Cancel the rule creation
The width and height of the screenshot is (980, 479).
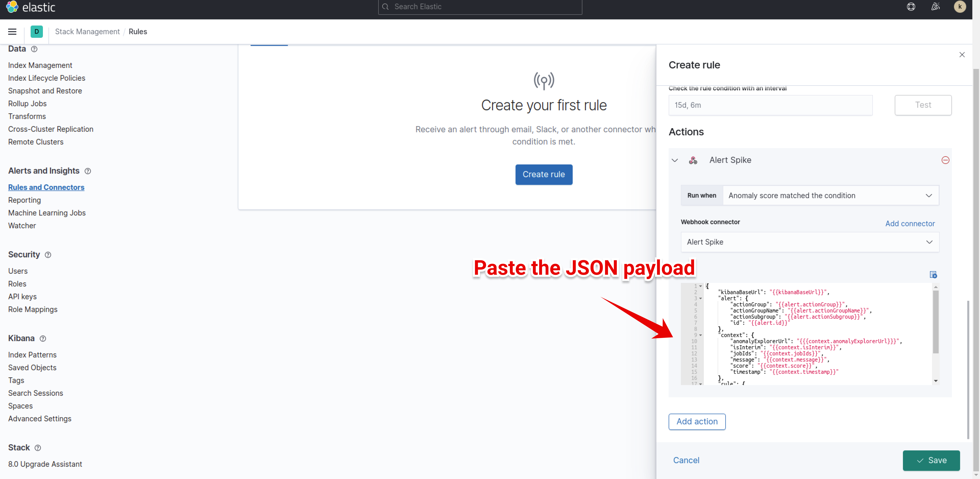686,460
